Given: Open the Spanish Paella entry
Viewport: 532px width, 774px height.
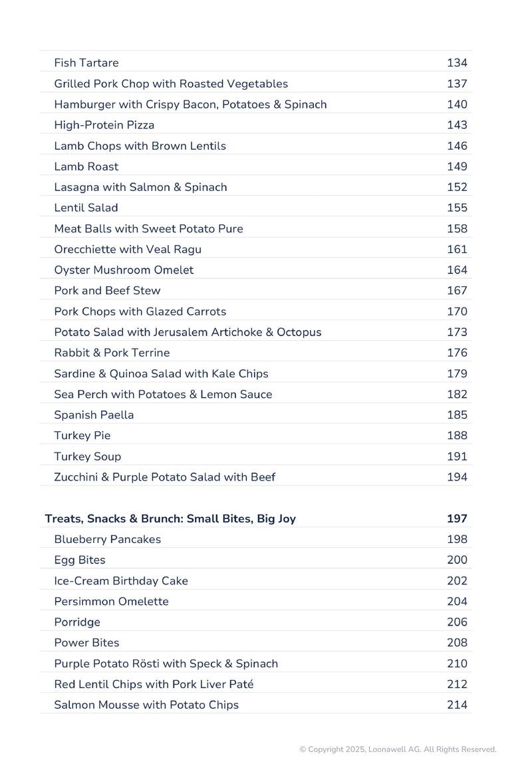Looking at the screenshot, I should pos(94,415).
